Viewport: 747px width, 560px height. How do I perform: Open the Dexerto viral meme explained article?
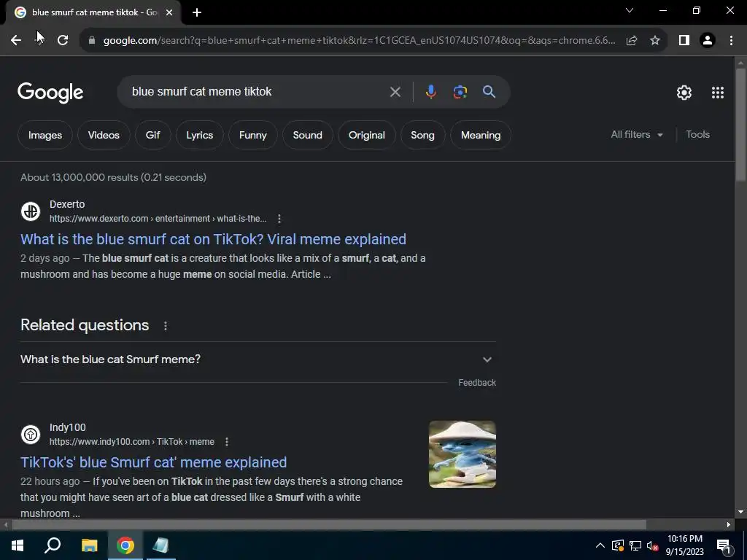click(x=213, y=239)
